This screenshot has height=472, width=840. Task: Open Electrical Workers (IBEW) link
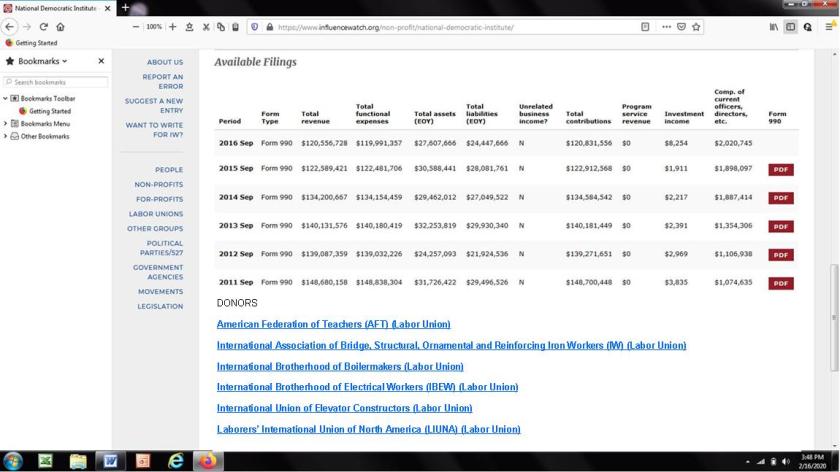click(x=367, y=387)
